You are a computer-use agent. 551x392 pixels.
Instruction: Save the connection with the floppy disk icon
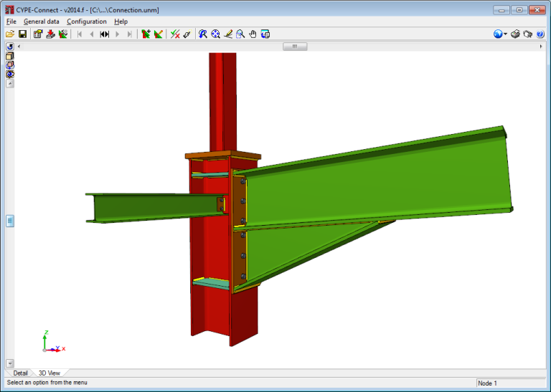[x=23, y=34]
